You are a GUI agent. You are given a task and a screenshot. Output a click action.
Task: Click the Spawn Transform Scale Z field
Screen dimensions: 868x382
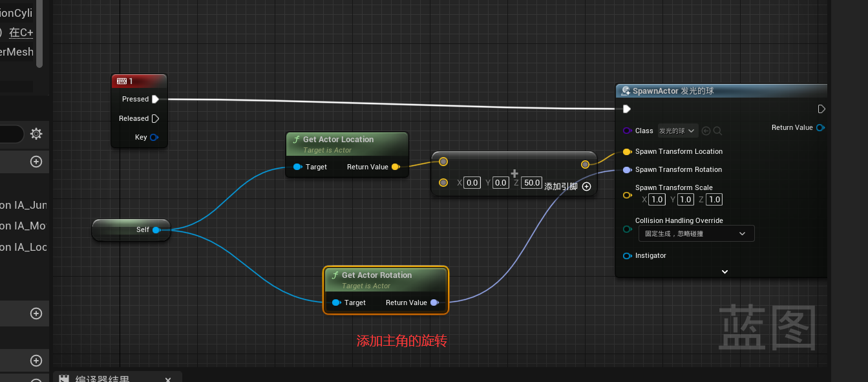(x=714, y=199)
